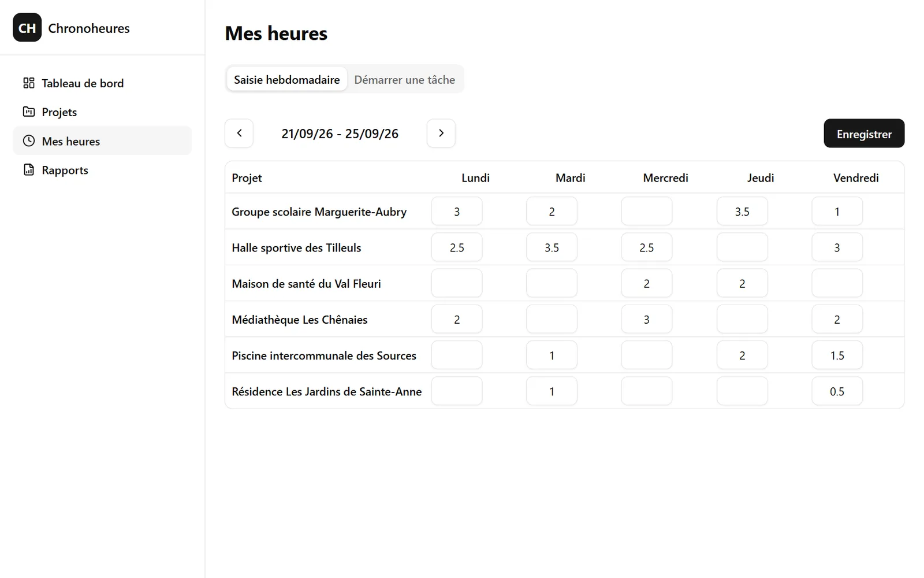Viewport: 924px width, 578px height.
Task: Click Friday 1.5 field for Piscine intercommunale
Action: 837,355
